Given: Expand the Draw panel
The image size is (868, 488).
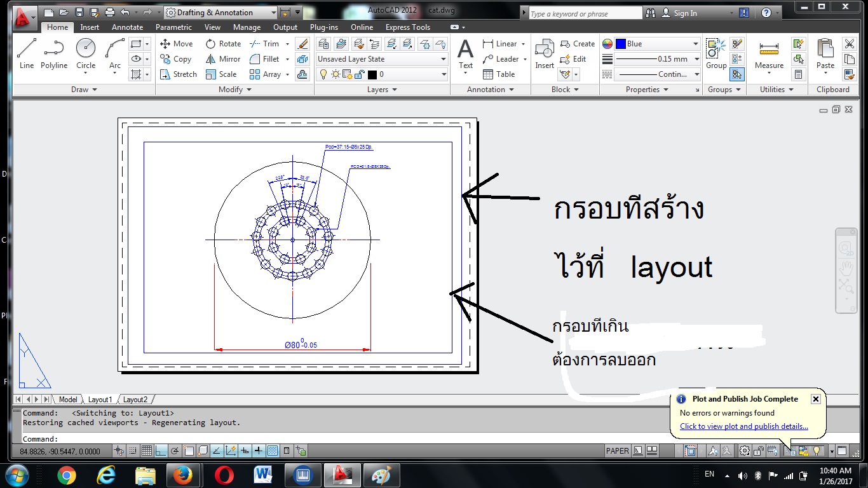Looking at the screenshot, I should (x=84, y=90).
